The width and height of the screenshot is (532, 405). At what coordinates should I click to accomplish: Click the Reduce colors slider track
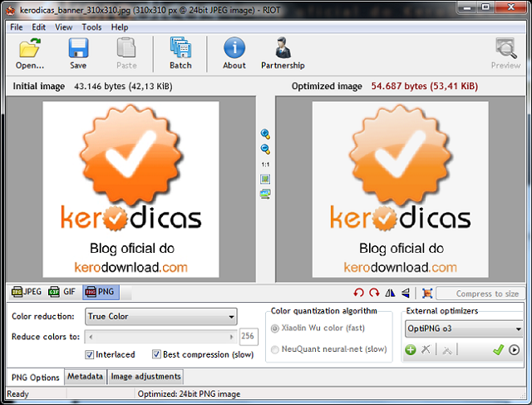pyautogui.click(x=161, y=337)
